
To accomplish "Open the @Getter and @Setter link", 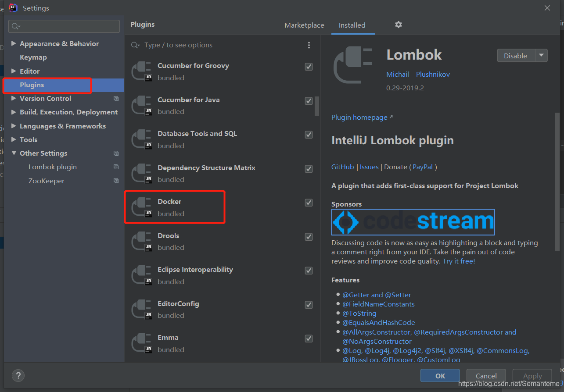I will (x=377, y=295).
